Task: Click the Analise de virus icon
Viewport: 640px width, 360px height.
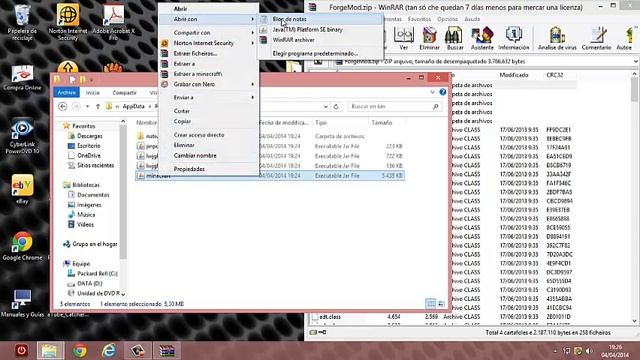Action: 557,38
